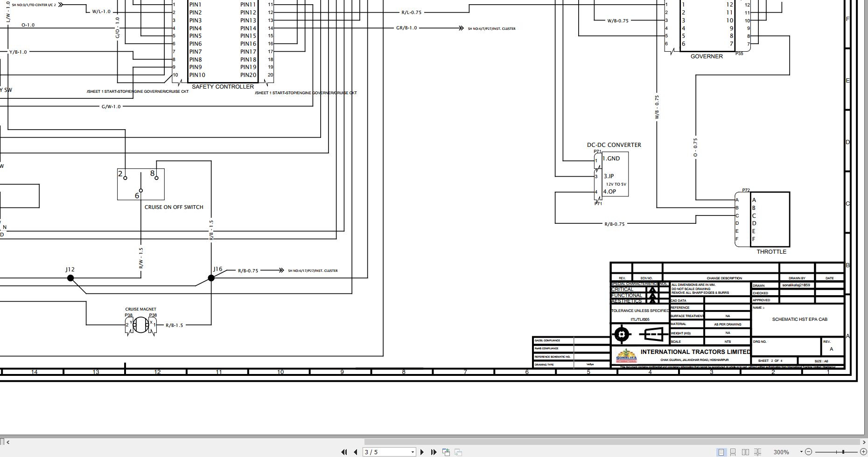Switch to two-page view
The image size is (868, 457).
click(745, 452)
